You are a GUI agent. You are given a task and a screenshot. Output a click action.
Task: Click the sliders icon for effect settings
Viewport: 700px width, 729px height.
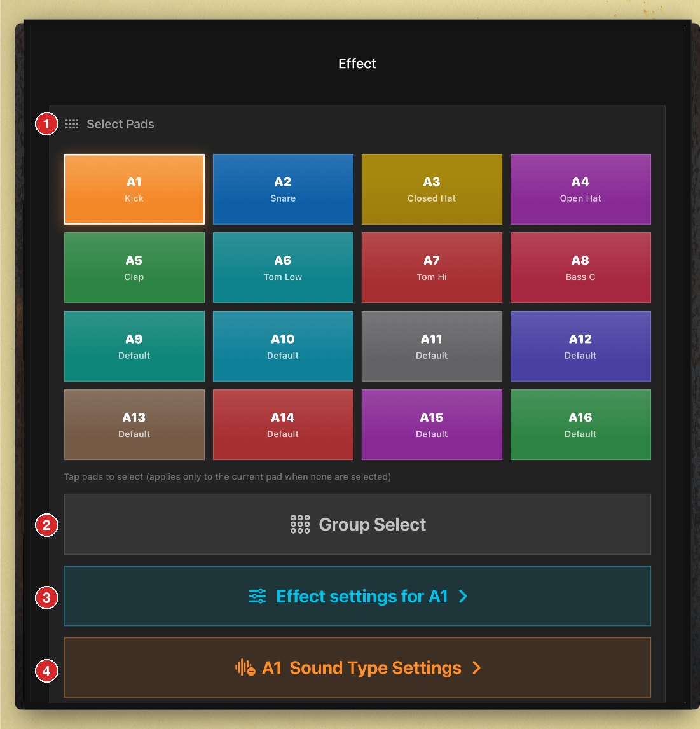(257, 596)
